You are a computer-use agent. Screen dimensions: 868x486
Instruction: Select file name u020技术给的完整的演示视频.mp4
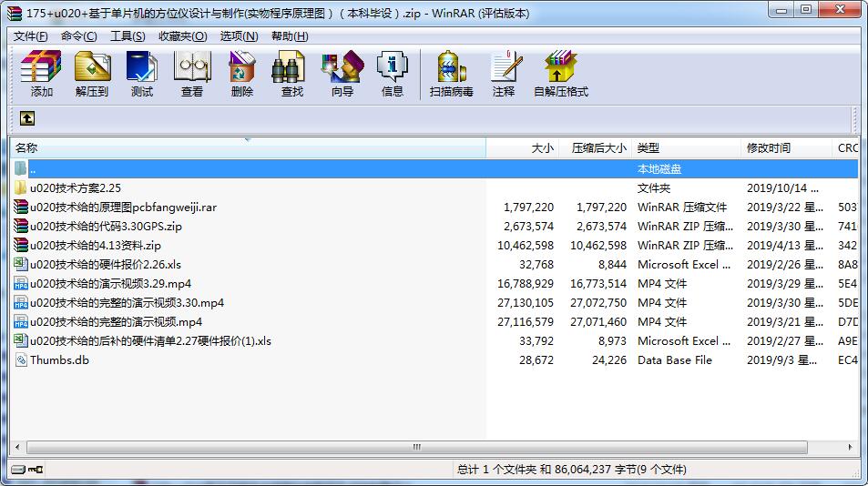point(117,322)
